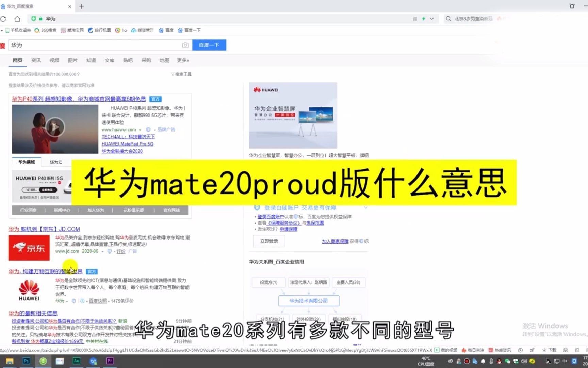This screenshot has height=368, width=588.
Task: Open the ho bookmark
Action: (121, 30)
